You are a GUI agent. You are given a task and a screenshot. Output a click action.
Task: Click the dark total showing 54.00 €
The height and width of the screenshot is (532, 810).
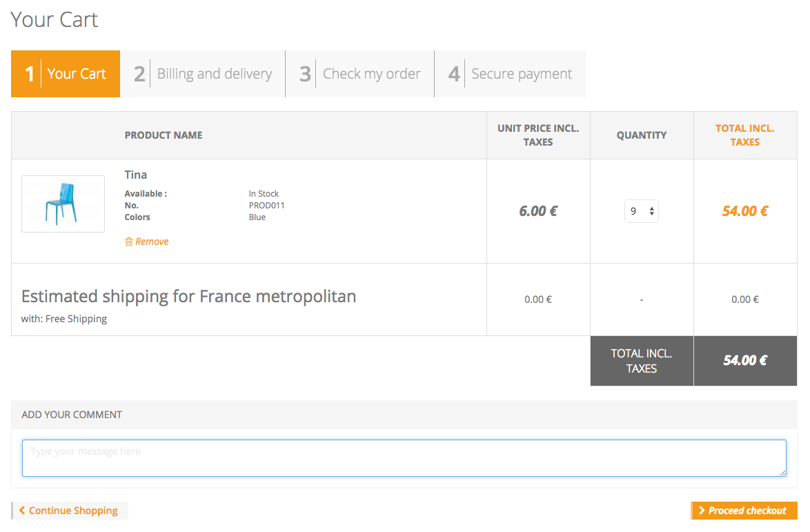tap(745, 360)
